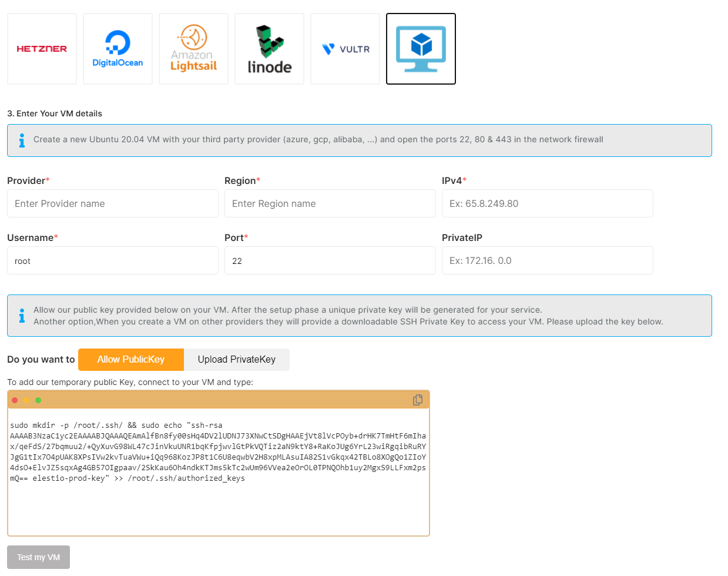This screenshot has height=576, width=728.
Task: Focus the IPv4 address input
Action: pyautogui.click(x=547, y=203)
